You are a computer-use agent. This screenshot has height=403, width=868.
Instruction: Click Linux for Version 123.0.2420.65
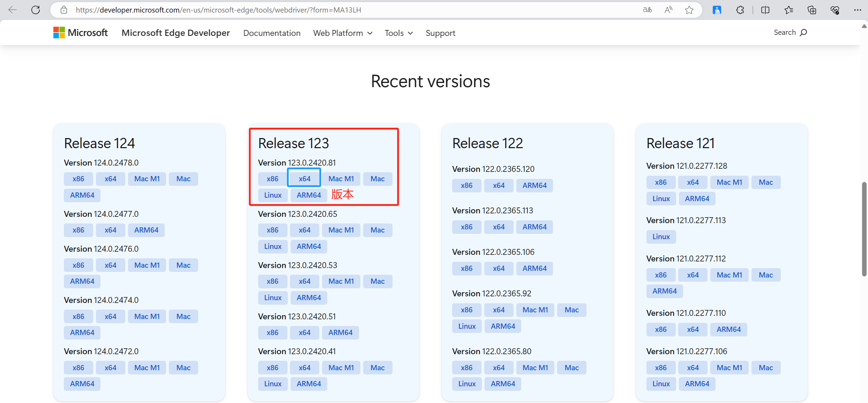[273, 246]
